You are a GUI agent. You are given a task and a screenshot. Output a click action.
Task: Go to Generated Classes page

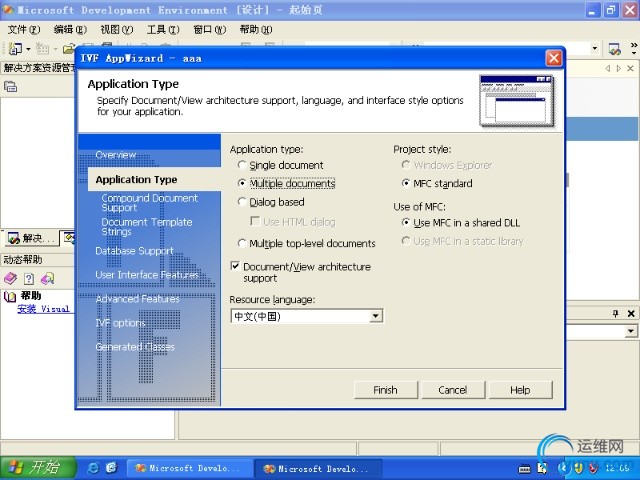point(135,347)
